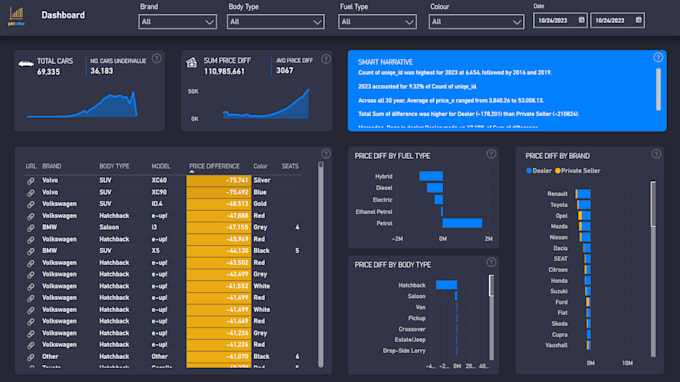
Task: Sort table by Color column header
Action: pyautogui.click(x=260, y=166)
